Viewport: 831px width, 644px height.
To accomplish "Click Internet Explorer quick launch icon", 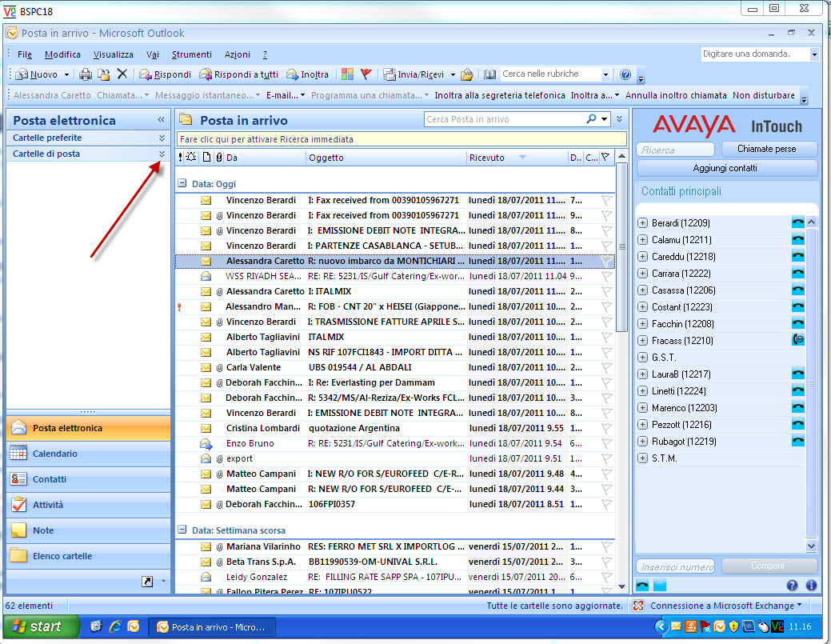I will point(115,627).
